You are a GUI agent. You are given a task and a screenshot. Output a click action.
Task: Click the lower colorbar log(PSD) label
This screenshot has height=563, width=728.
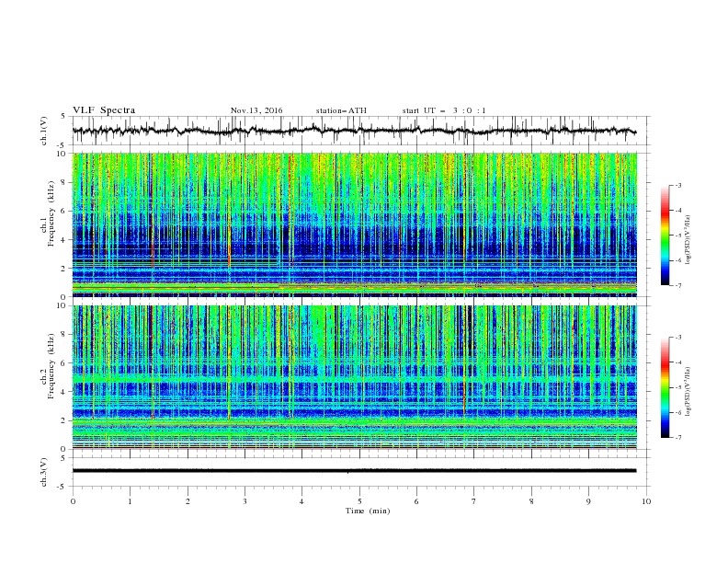point(688,391)
